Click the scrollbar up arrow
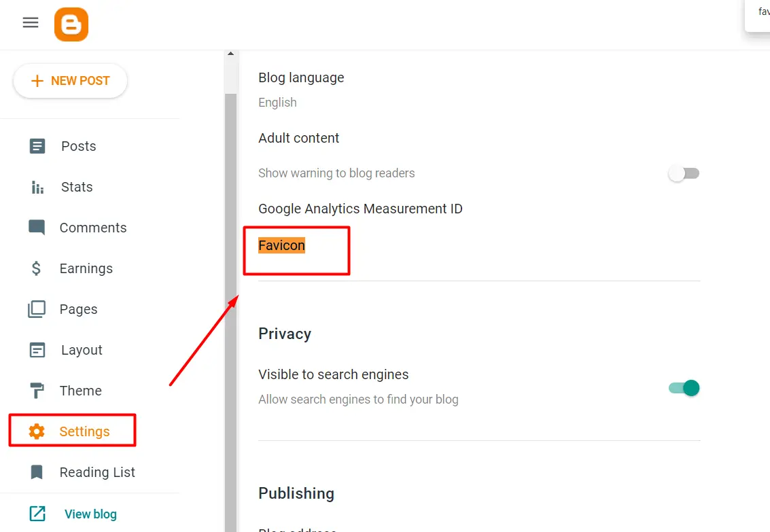The height and width of the screenshot is (532, 770). (231, 54)
